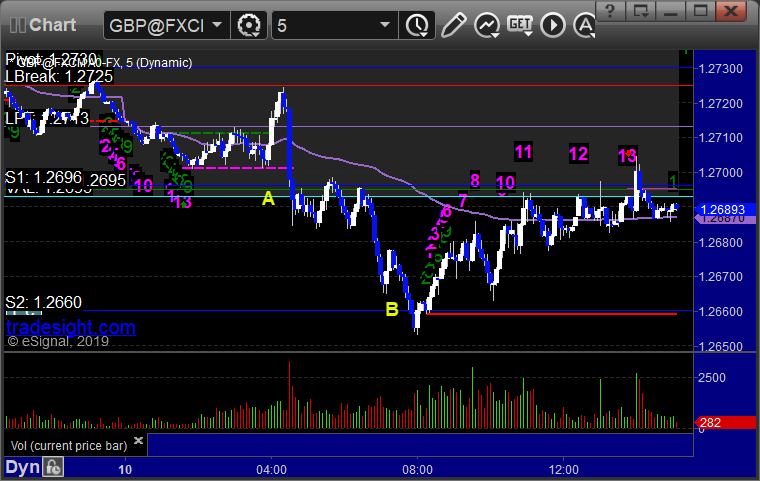Expand the interval 5 dropdown arrow
Screen dimensions: 760x481
[x=385, y=25]
